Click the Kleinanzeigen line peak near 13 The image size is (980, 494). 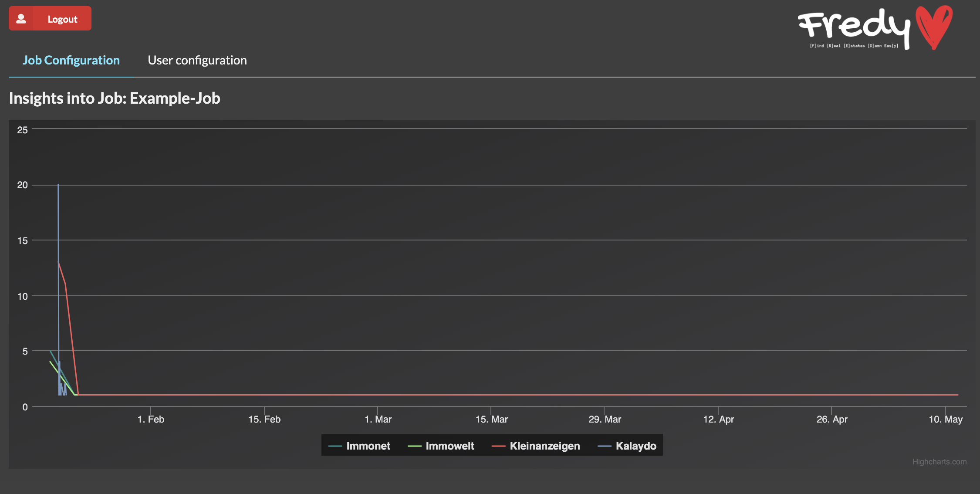coord(59,262)
